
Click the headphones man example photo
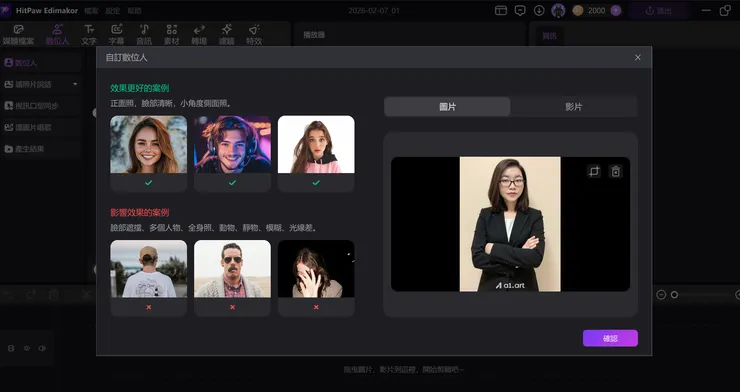coord(232,144)
